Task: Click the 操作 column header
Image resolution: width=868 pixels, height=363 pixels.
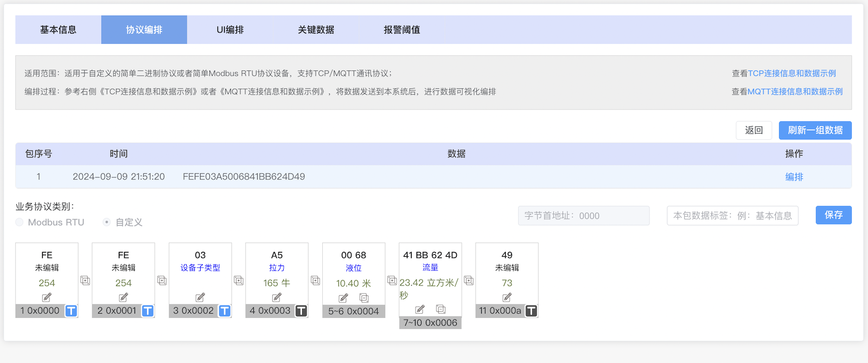Action: [x=794, y=154]
